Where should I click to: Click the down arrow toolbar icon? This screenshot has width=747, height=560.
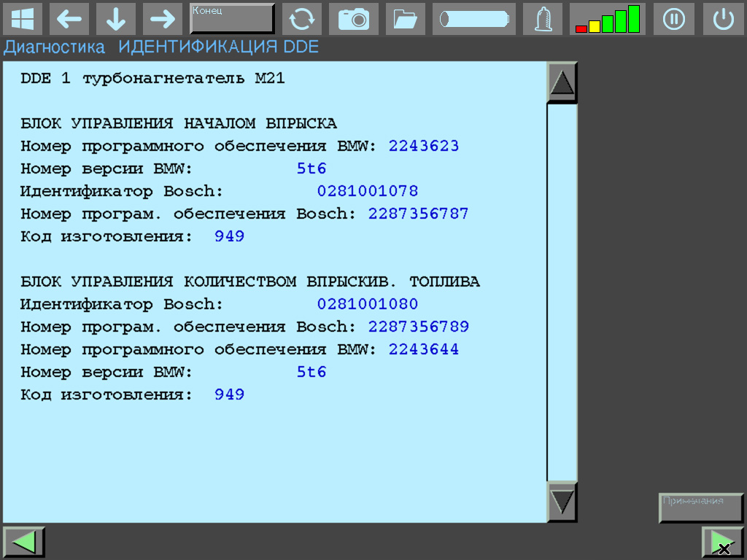coord(116,19)
